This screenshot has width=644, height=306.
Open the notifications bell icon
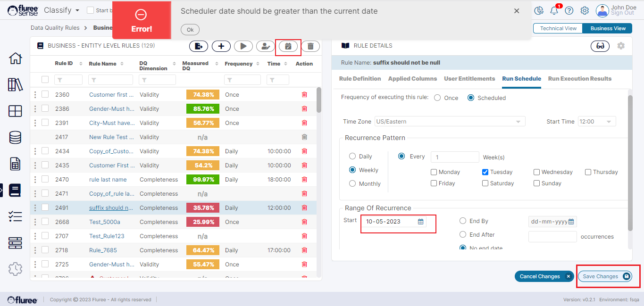coord(554,10)
